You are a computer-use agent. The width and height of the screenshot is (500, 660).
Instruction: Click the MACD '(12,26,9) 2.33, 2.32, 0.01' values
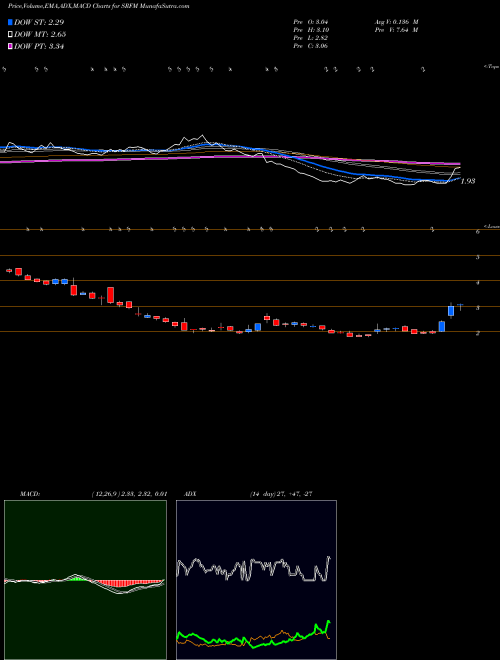[130, 494]
